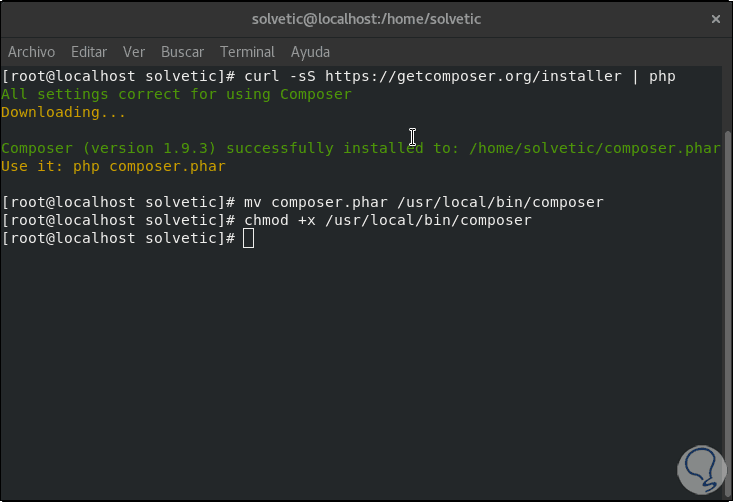Open the Ver menu
Screen dimensions: 733x502
[134, 52]
